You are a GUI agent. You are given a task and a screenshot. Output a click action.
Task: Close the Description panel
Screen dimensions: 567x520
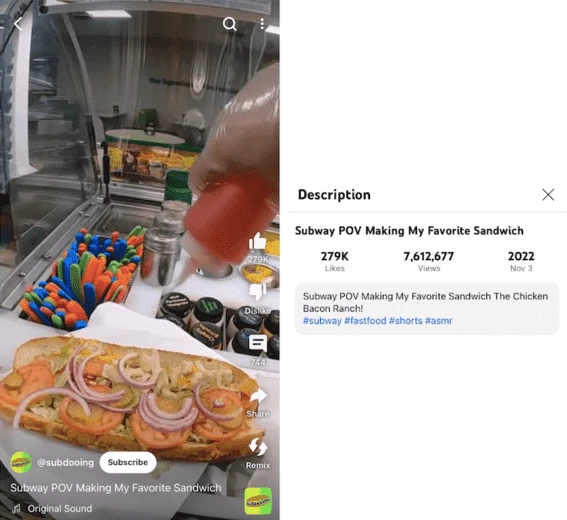[x=548, y=195]
